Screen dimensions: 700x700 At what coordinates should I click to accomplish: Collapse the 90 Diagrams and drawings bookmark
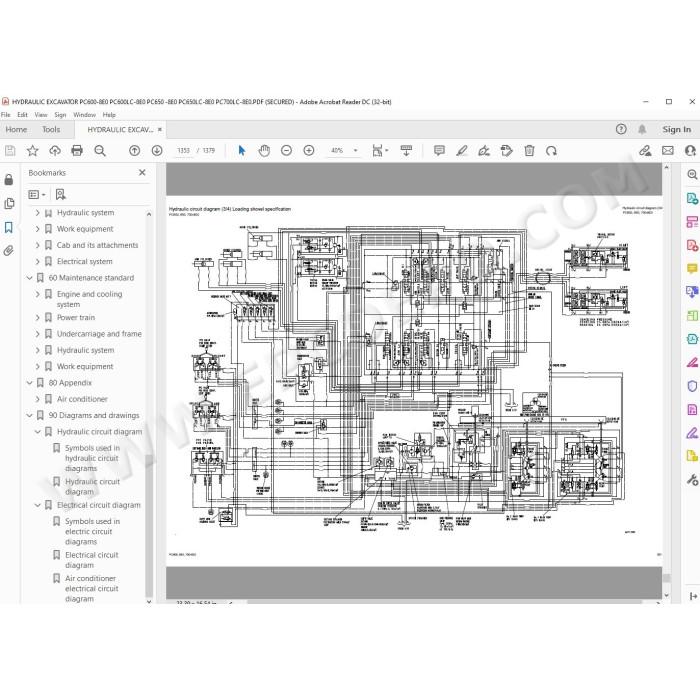click(x=29, y=416)
